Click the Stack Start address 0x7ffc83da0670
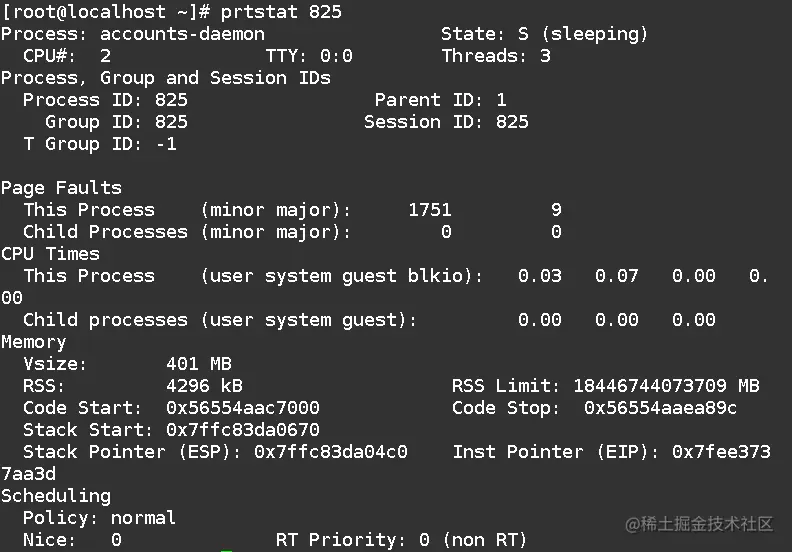 tap(242, 430)
